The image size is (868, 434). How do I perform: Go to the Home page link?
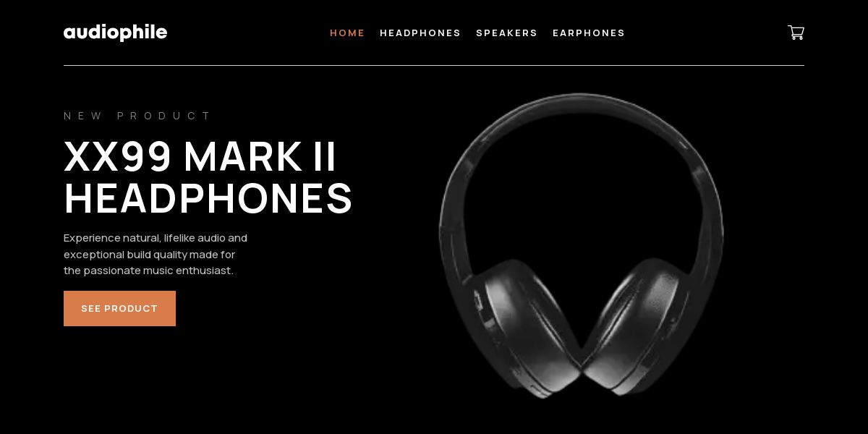coord(347,33)
